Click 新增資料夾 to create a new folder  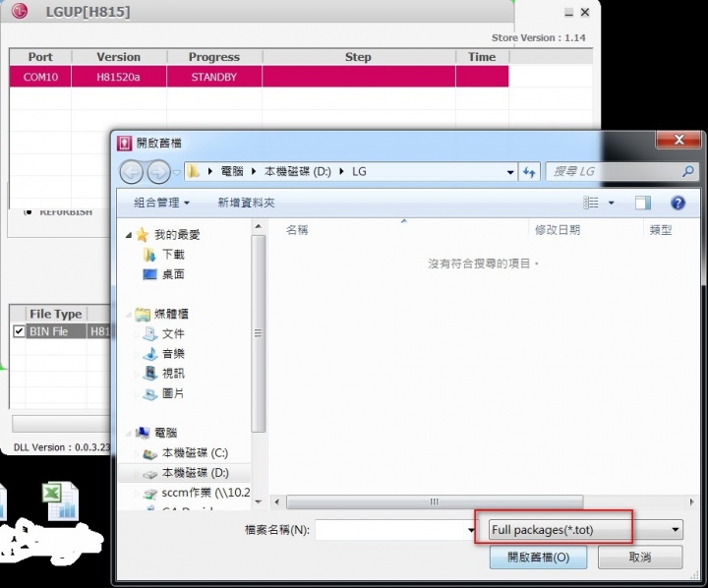[246, 203]
